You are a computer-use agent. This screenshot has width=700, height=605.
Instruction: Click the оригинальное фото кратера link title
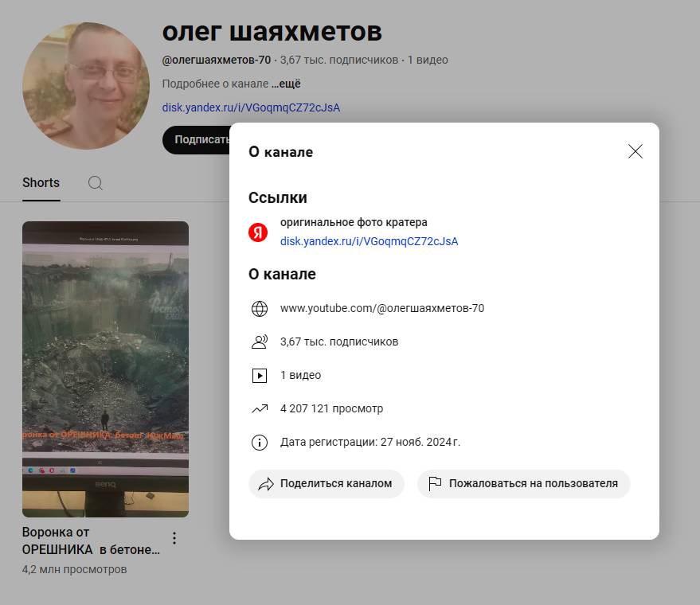tap(354, 222)
